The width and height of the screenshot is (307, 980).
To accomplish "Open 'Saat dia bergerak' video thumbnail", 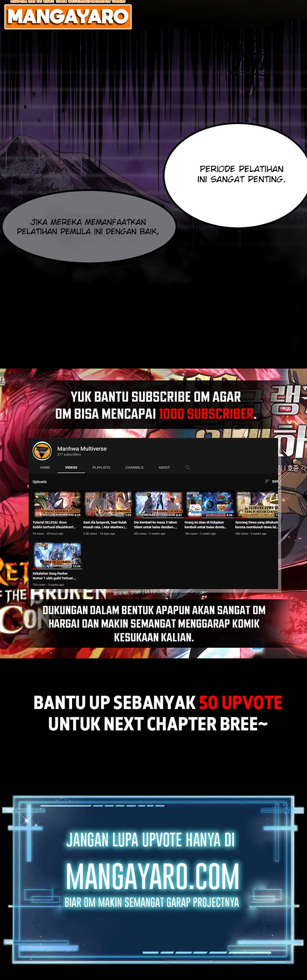I will [x=108, y=504].
